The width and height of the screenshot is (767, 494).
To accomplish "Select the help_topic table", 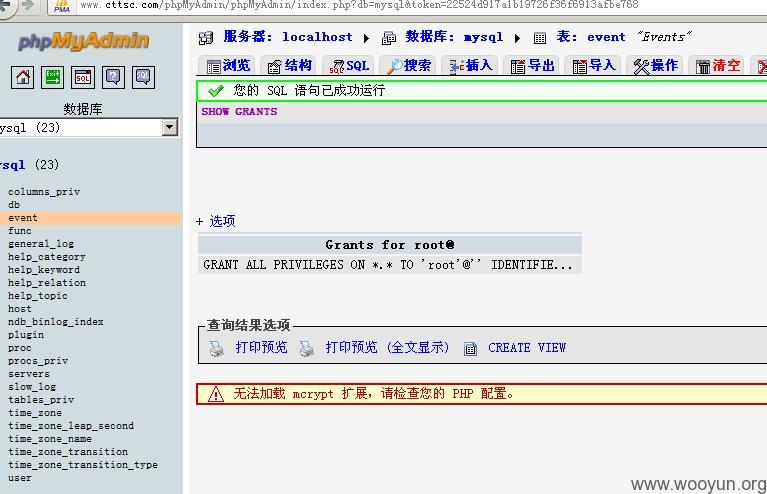I will pos(38,296).
